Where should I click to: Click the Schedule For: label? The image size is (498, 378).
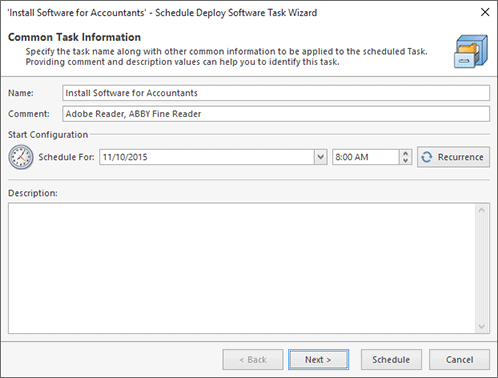tap(66, 157)
